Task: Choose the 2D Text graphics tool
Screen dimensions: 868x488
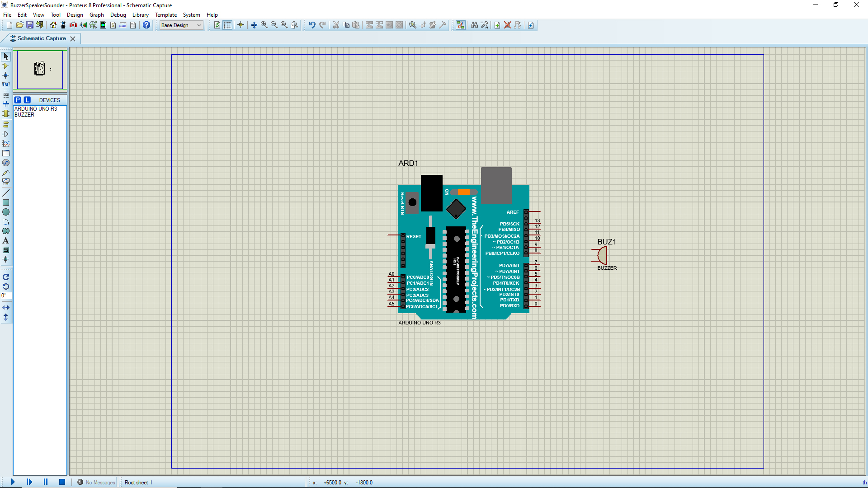Action: pos(6,241)
